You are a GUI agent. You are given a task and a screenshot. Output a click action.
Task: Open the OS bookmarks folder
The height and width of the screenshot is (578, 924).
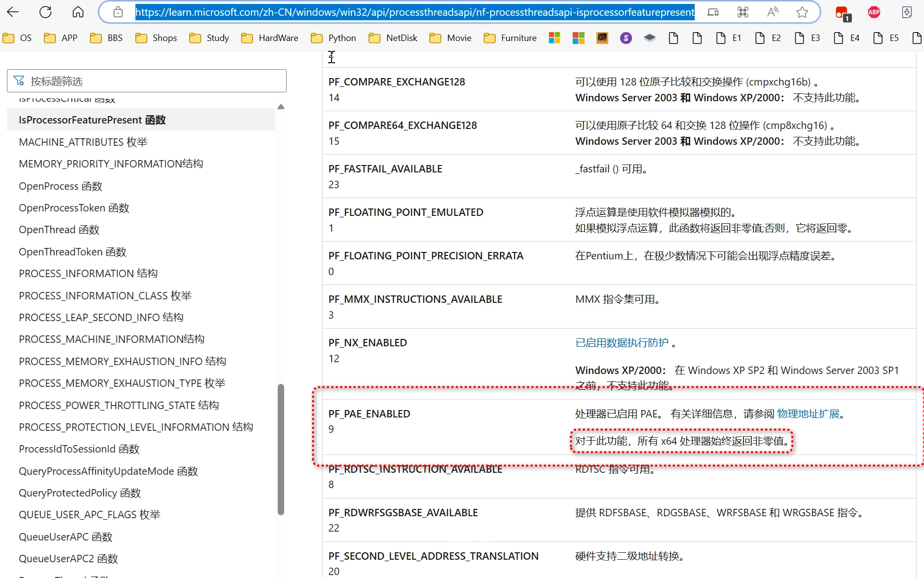[x=17, y=38]
